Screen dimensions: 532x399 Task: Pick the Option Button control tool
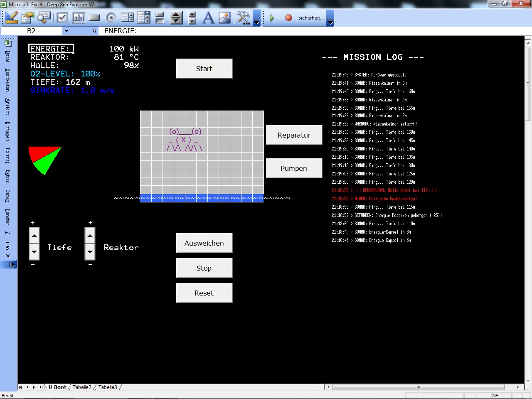point(111,18)
